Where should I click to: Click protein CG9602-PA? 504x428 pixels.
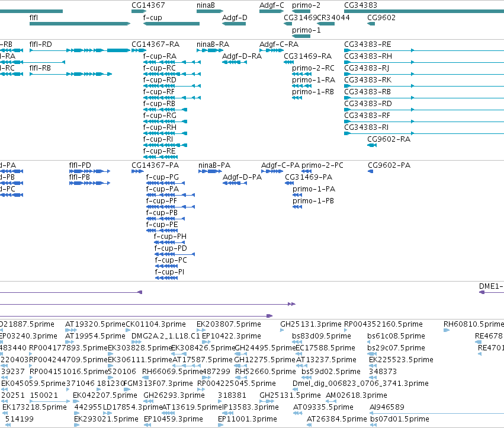click(389, 165)
